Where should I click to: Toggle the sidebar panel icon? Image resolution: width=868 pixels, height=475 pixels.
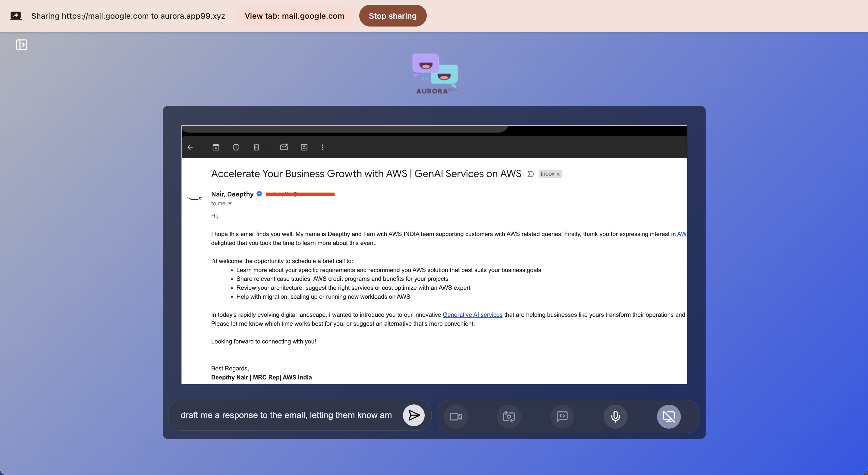click(21, 45)
